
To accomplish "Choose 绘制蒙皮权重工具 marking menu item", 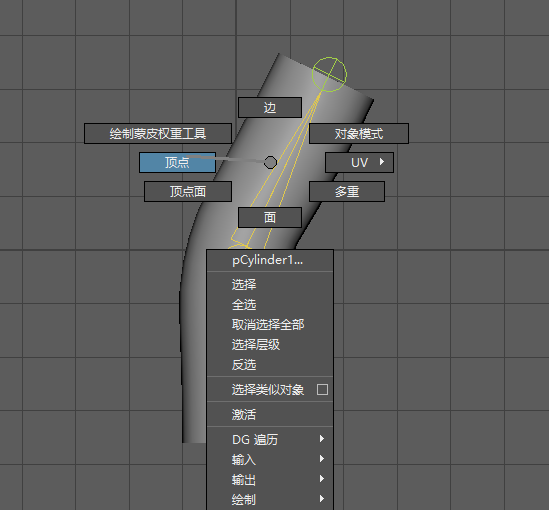I will (x=158, y=133).
